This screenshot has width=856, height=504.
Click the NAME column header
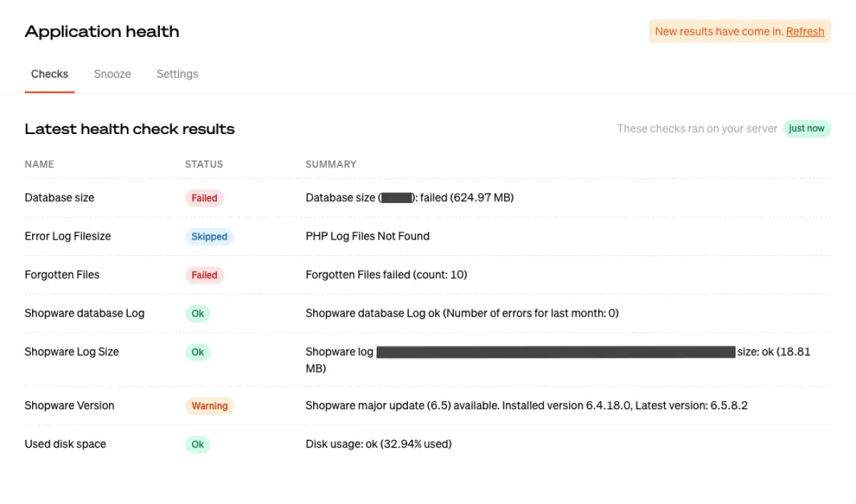click(x=39, y=164)
